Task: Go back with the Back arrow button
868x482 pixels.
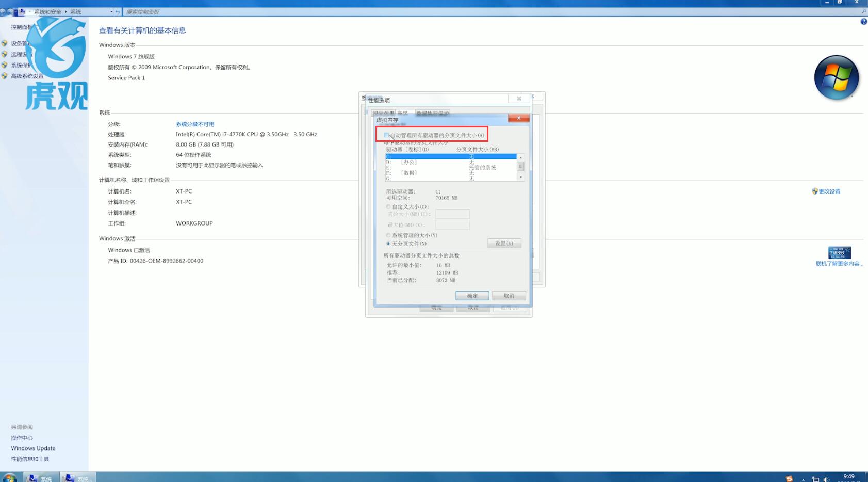Action: [x=3, y=11]
